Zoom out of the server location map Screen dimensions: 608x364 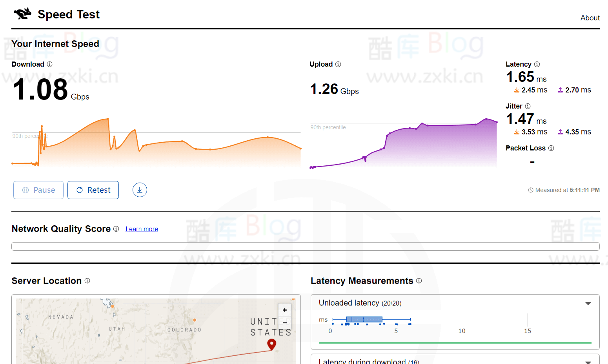284,322
